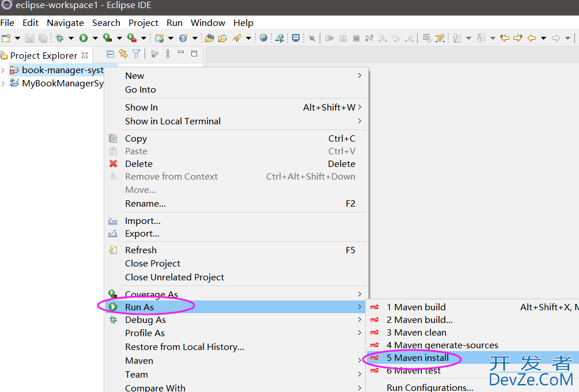Screen dimensions: 579x392
Task: Click the Open Task folder icon
Action: pyautogui.click(x=222, y=38)
